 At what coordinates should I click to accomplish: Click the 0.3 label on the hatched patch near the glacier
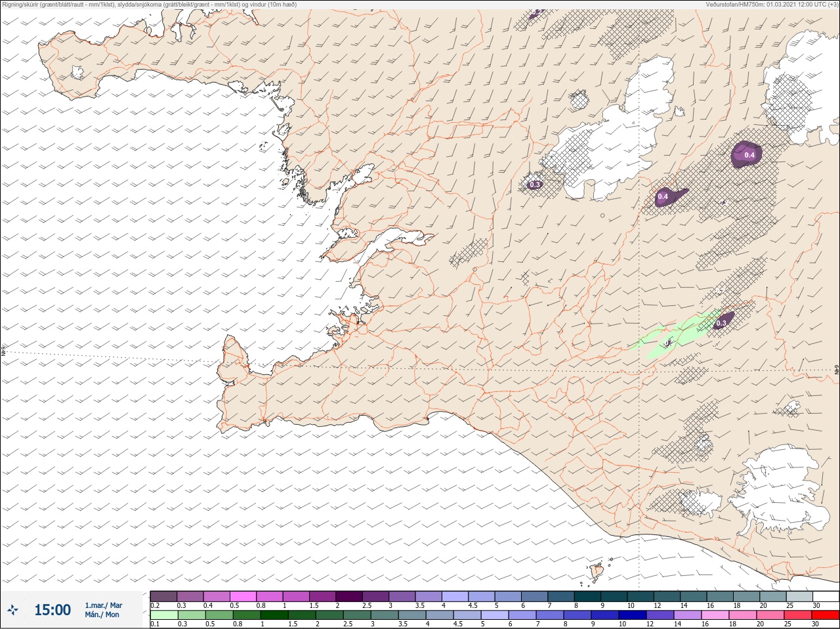coord(535,184)
